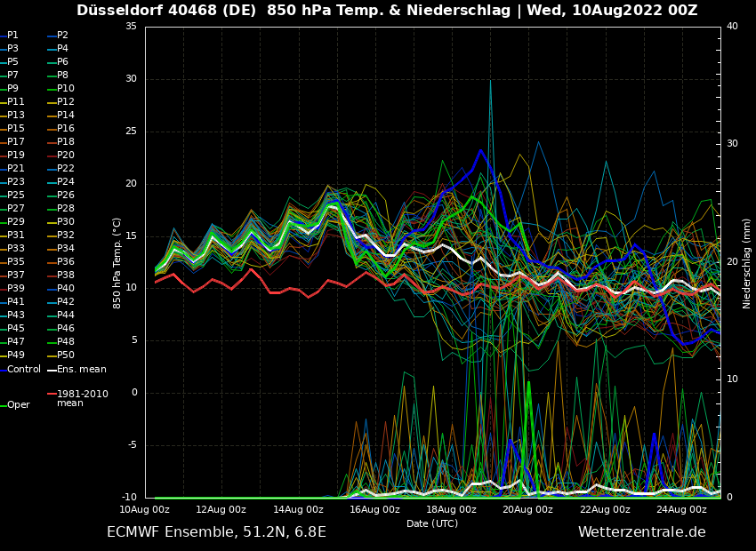The image size is (756, 551).
Task: Select the P40 legend label
Action: pyautogui.click(x=66, y=289)
